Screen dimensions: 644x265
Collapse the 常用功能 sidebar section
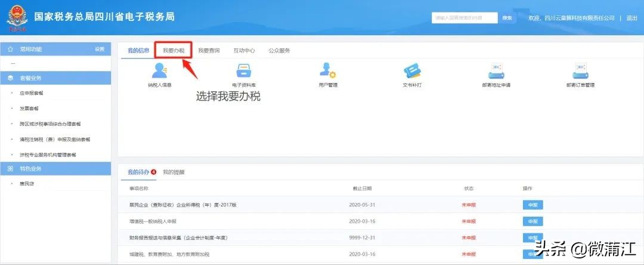tap(55, 50)
